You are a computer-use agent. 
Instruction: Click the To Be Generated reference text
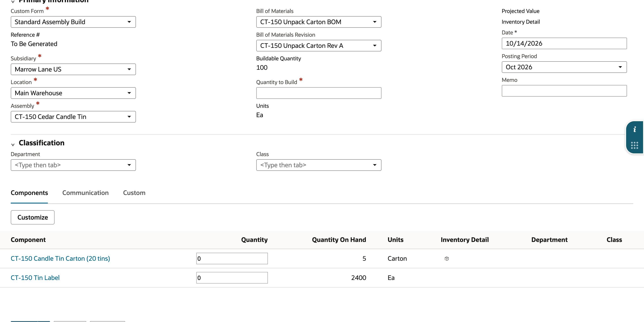click(x=34, y=44)
